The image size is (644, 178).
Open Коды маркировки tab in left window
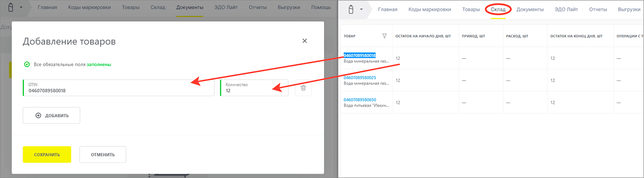(x=90, y=8)
